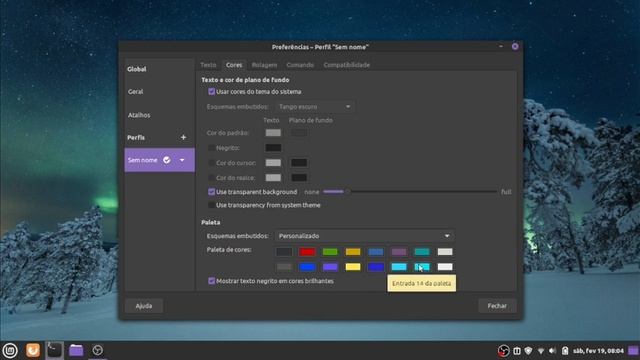Click the default checkmark on Sem nome profile

pyautogui.click(x=167, y=160)
